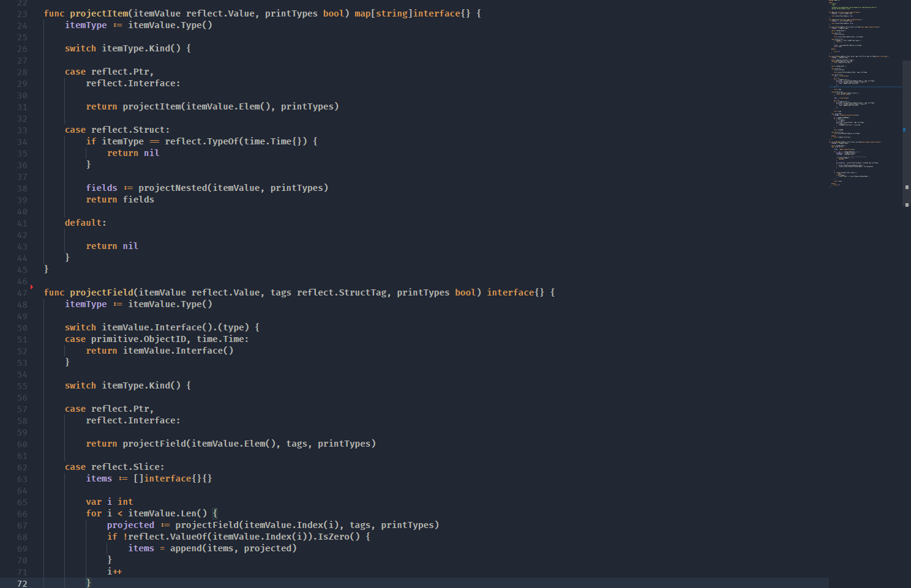Click the highlighted opening brace on line 66

[215, 513]
